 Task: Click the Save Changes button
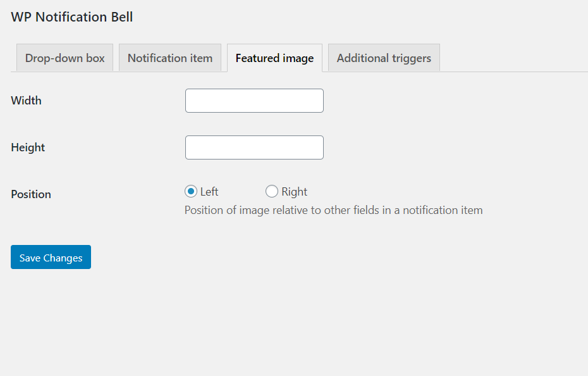point(51,257)
